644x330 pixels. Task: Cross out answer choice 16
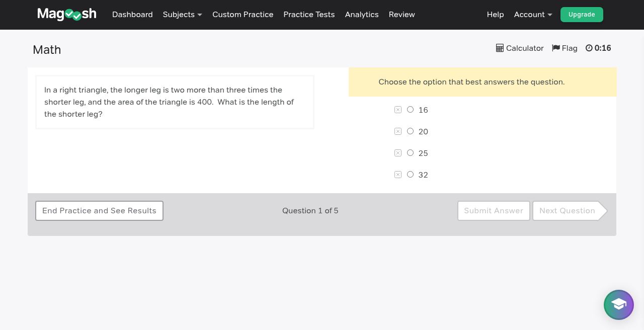[x=398, y=110]
